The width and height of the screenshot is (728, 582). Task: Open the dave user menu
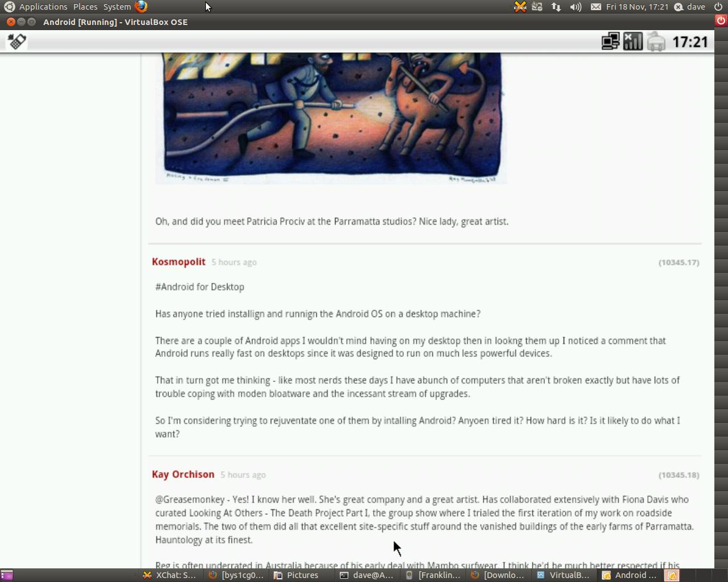click(x=696, y=7)
